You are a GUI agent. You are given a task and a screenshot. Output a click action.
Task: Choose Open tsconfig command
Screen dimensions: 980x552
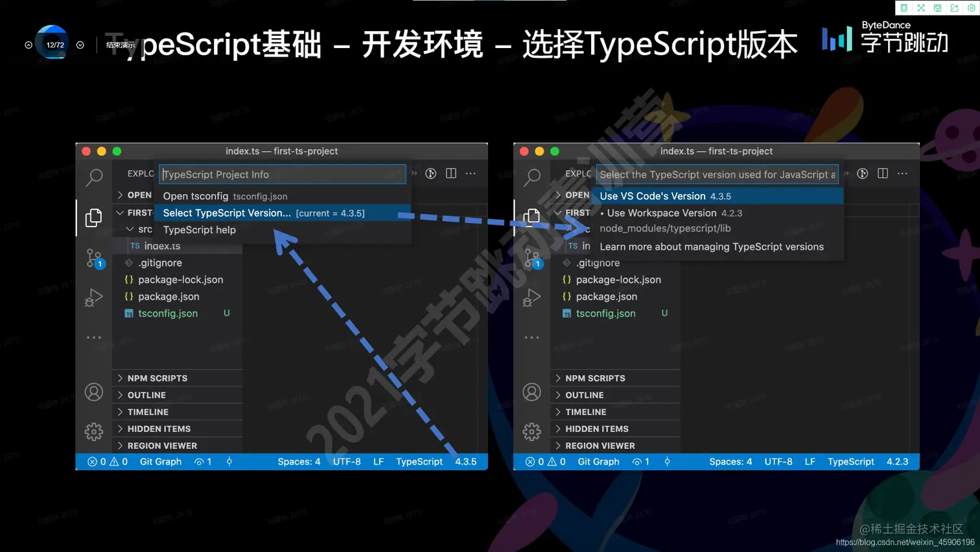(x=283, y=196)
